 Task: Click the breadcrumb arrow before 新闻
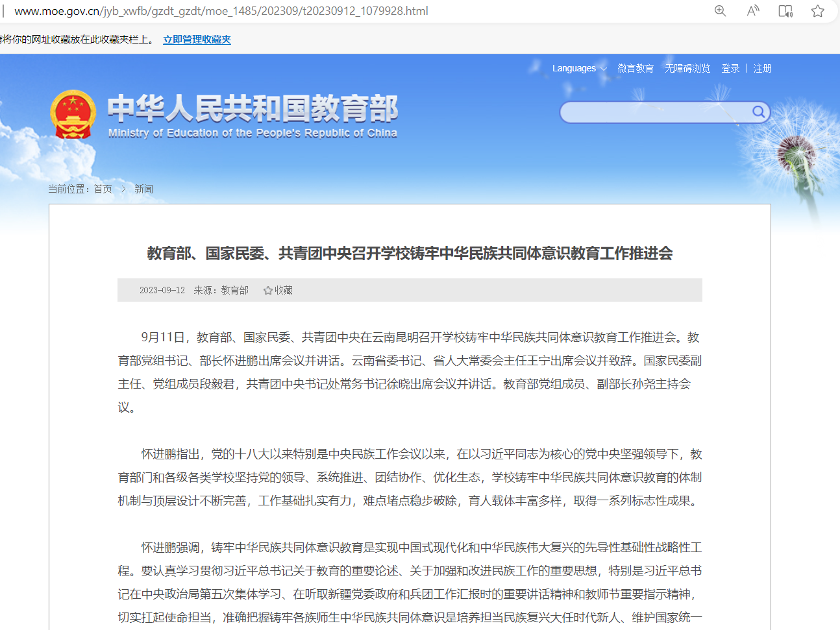[123, 189]
